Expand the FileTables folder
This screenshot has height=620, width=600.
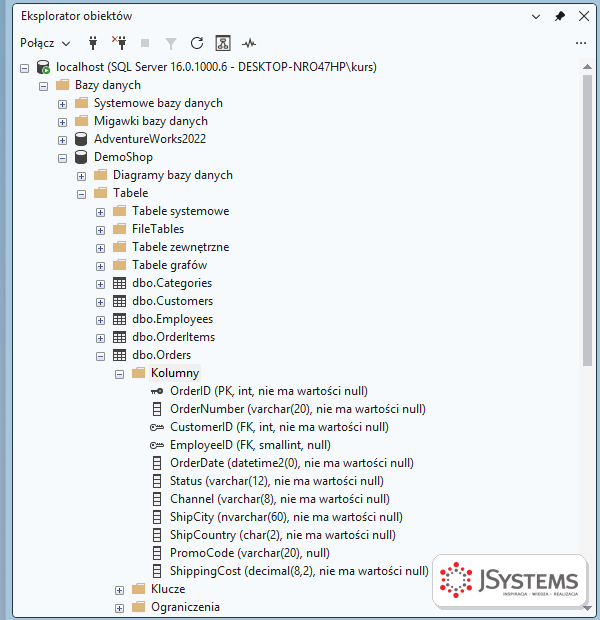(100, 231)
